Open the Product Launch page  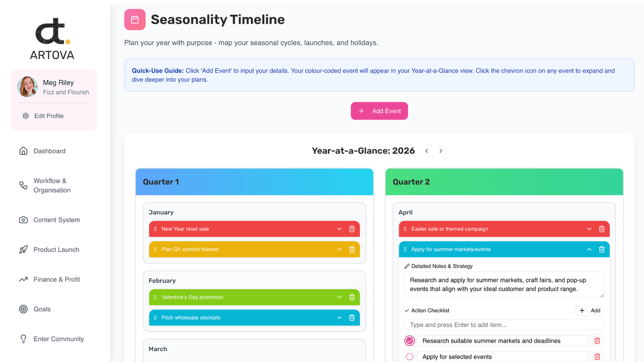[56, 250]
